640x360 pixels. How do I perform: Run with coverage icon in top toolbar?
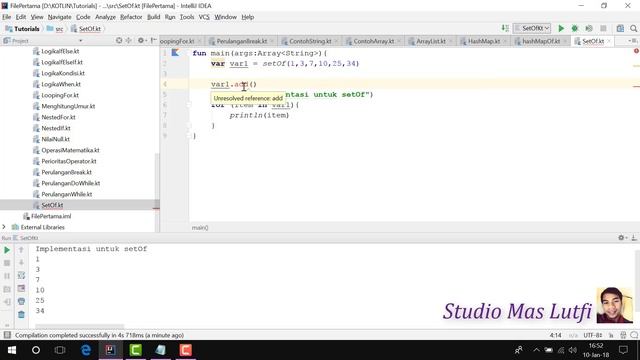(589, 28)
